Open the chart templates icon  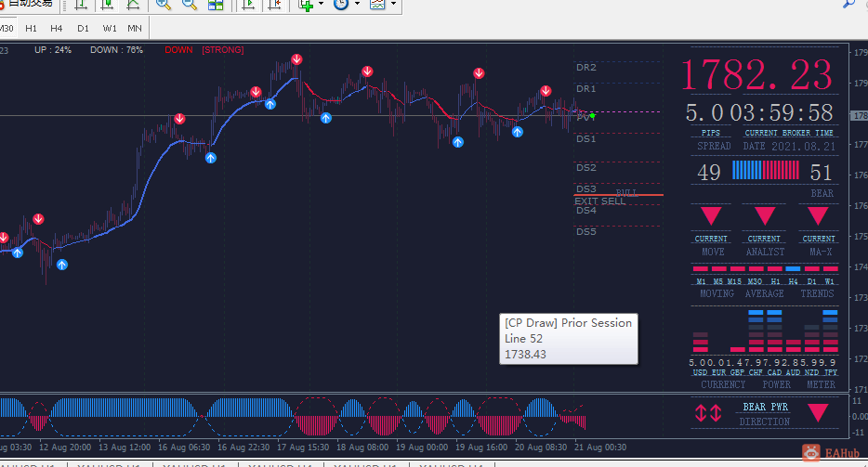[x=377, y=5]
